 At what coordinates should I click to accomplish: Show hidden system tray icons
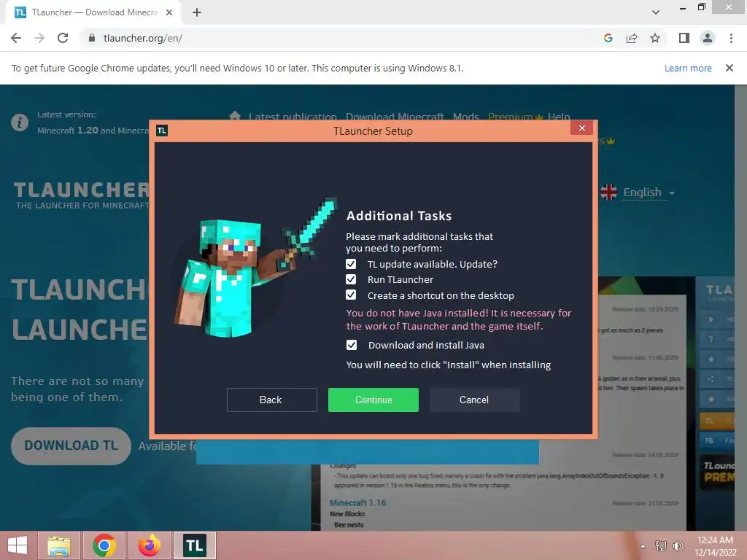coord(643,546)
